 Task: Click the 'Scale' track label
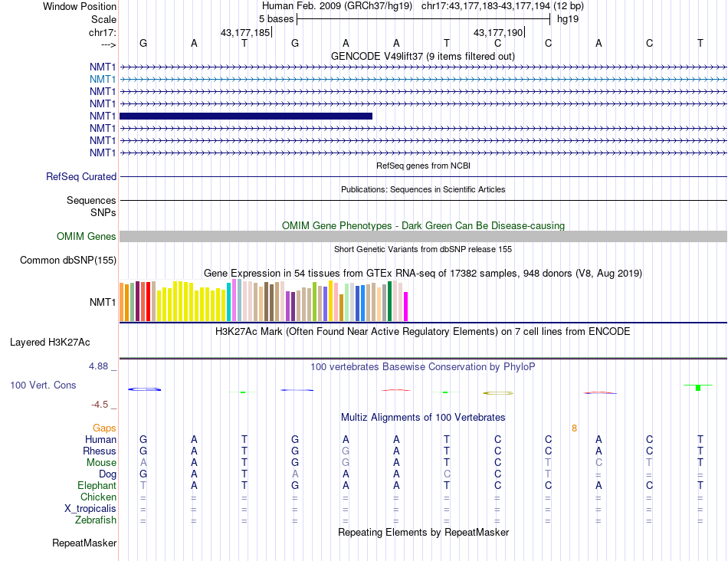coord(103,19)
